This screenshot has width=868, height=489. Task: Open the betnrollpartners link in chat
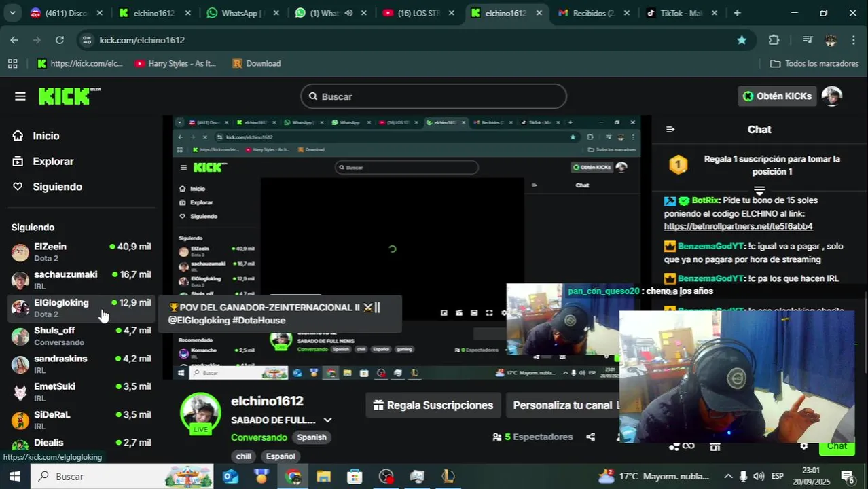(738, 226)
